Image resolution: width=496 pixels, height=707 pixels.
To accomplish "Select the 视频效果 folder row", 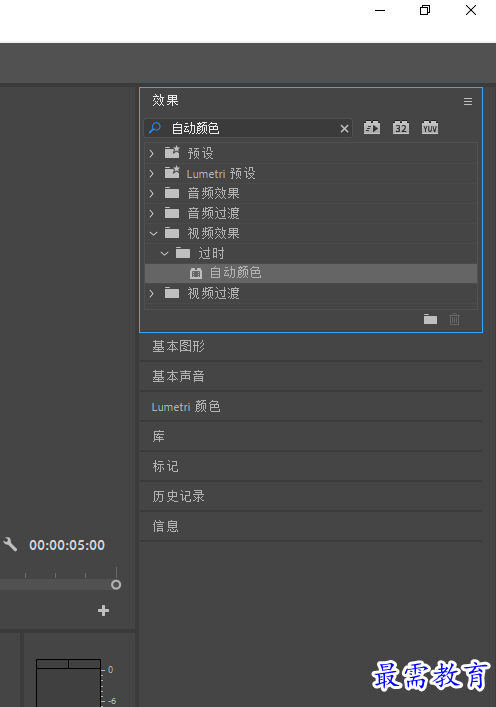I will [x=311, y=234].
